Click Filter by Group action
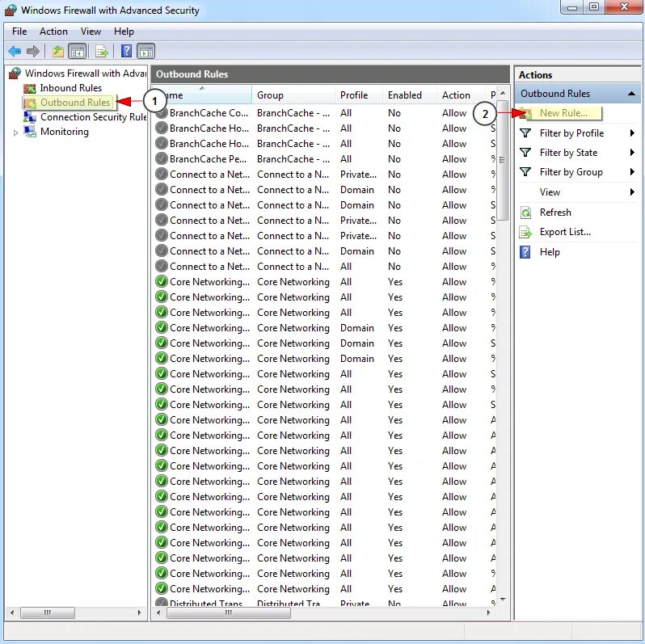The height and width of the screenshot is (644, 645). pyautogui.click(x=571, y=172)
